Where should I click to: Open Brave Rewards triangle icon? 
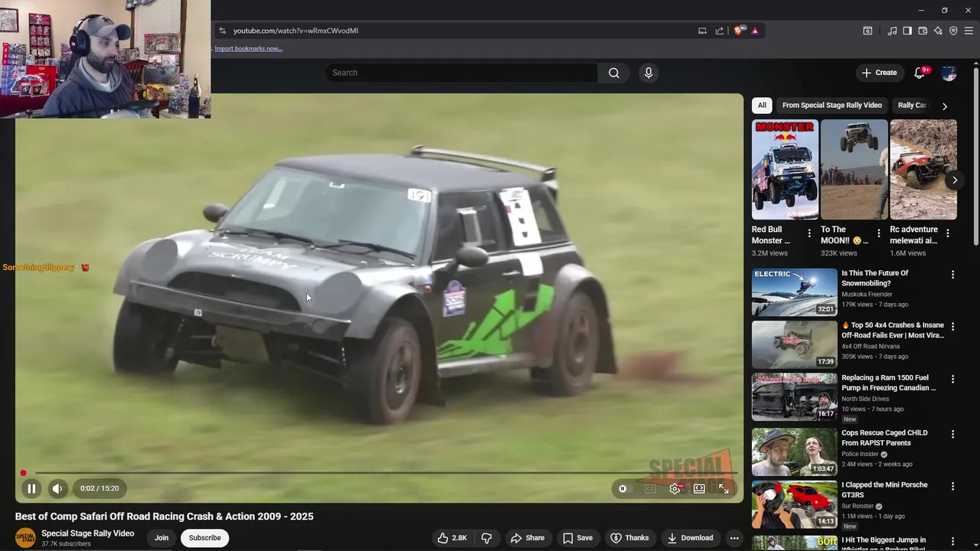(x=755, y=31)
